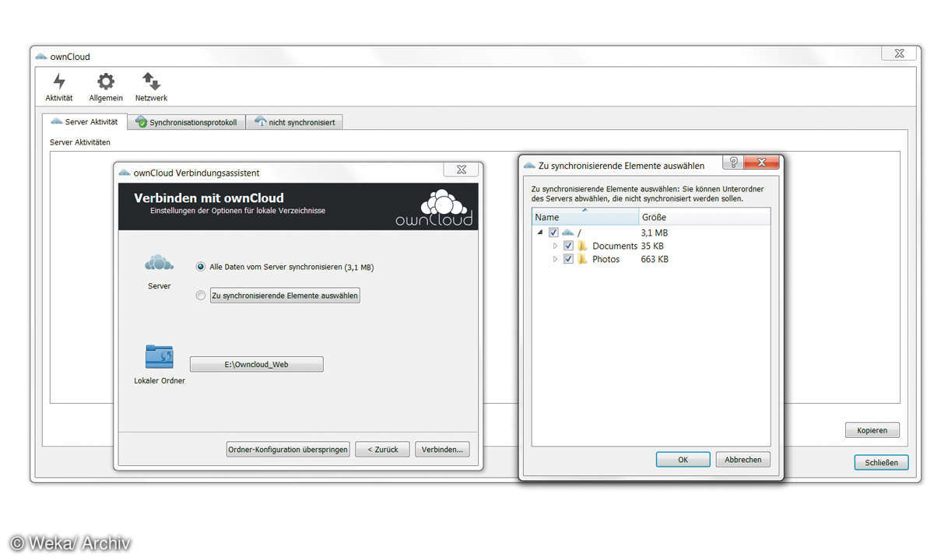Select Alle Daten vom Server synchronisieren radio
934x560 pixels.
pos(201,267)
